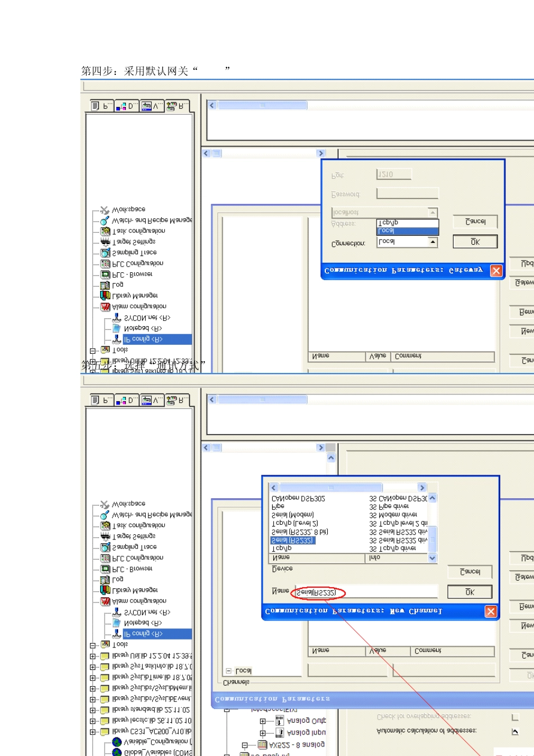
Task: Switch to D... tab in New Channel screenshot
Action: point(127,400)
